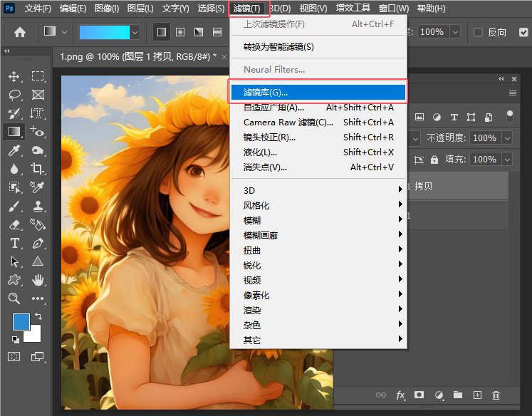
Task: Close the 1.png document tab
Action: click(x=224, y=57)
